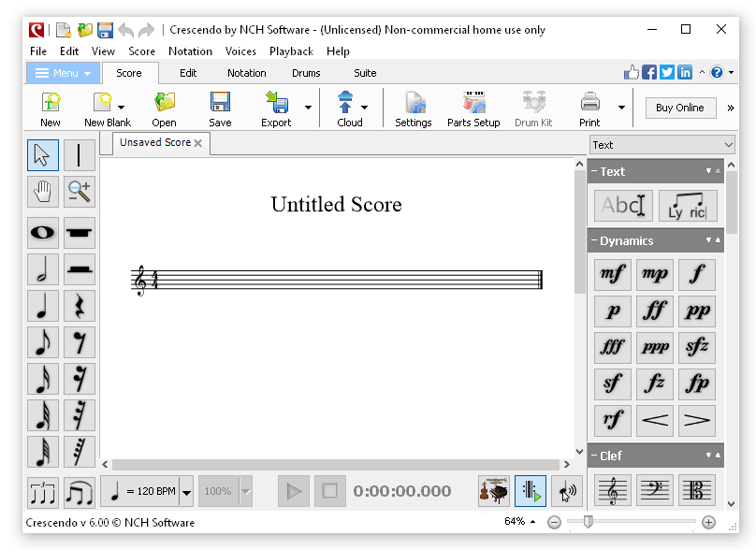Click the Open toolbar button
This screenshot has height=550, width=756.
point(164,109)
